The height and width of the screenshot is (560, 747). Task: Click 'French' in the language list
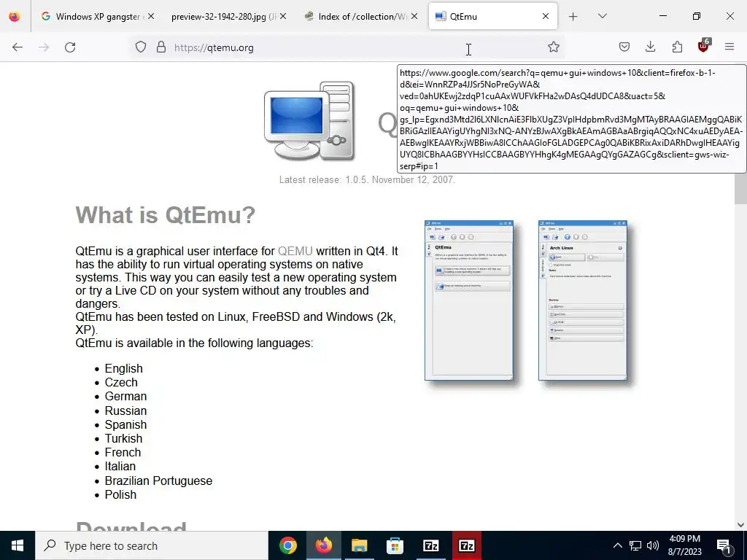click(x=123, y=452)
